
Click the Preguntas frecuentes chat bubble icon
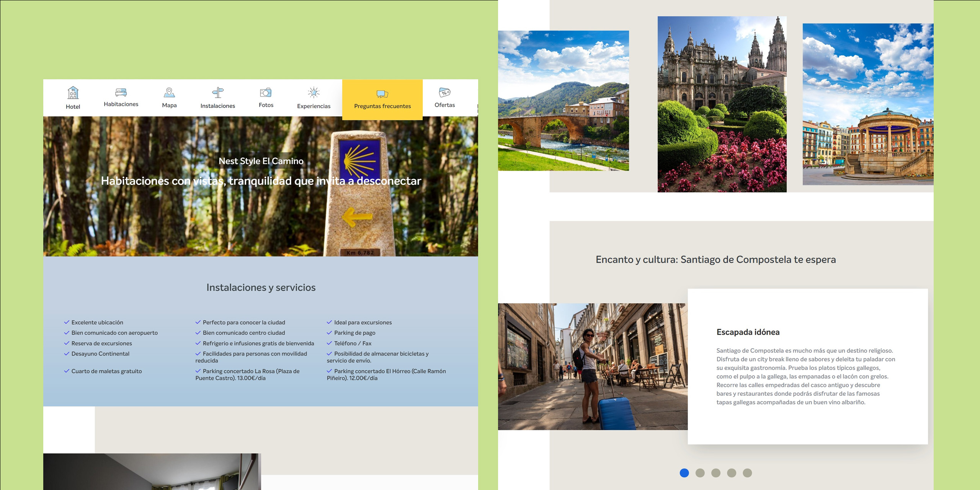[382, 94]
